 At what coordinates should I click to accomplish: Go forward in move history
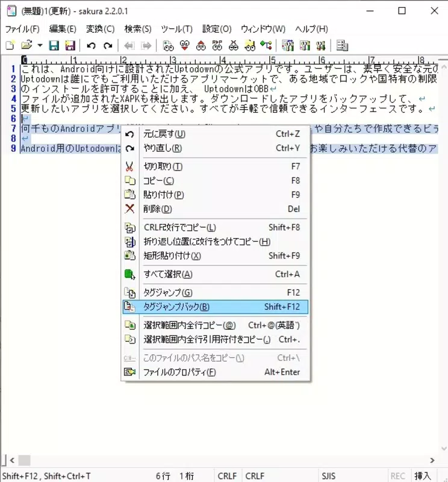click(146, 46)
